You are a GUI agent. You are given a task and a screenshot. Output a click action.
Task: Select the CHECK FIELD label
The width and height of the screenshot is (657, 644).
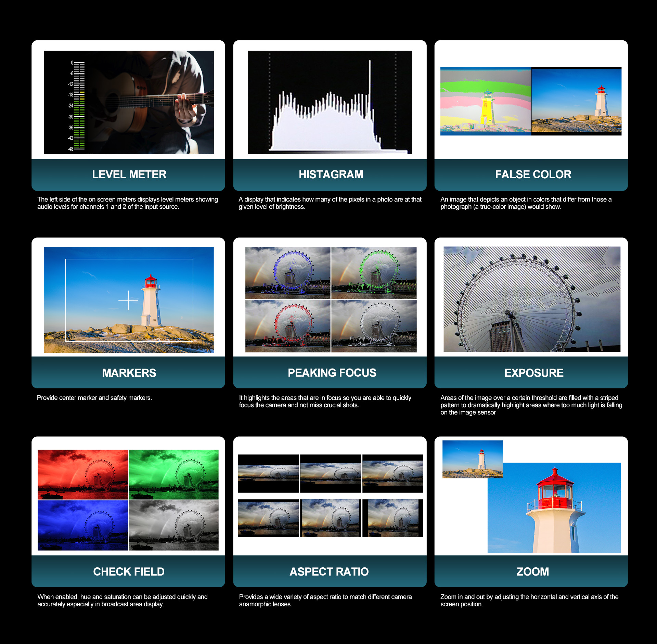coord(129,571)
